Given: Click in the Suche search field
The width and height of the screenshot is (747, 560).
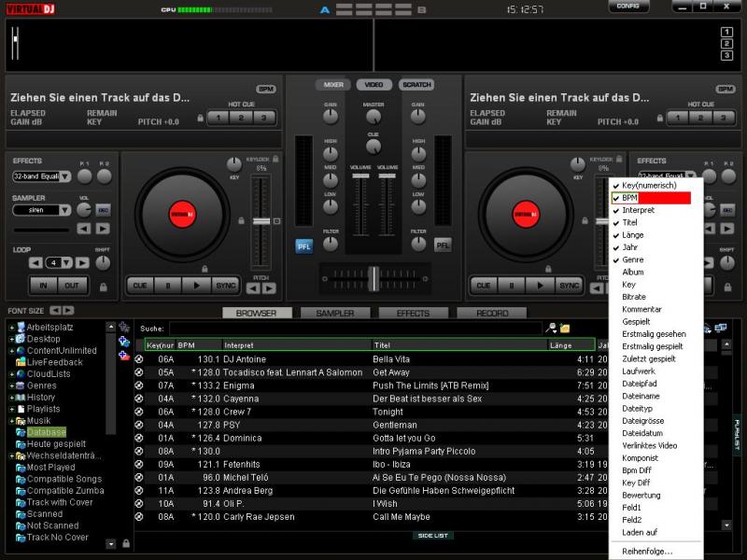Looking at the screenshot, I should (x=355, y=329).
